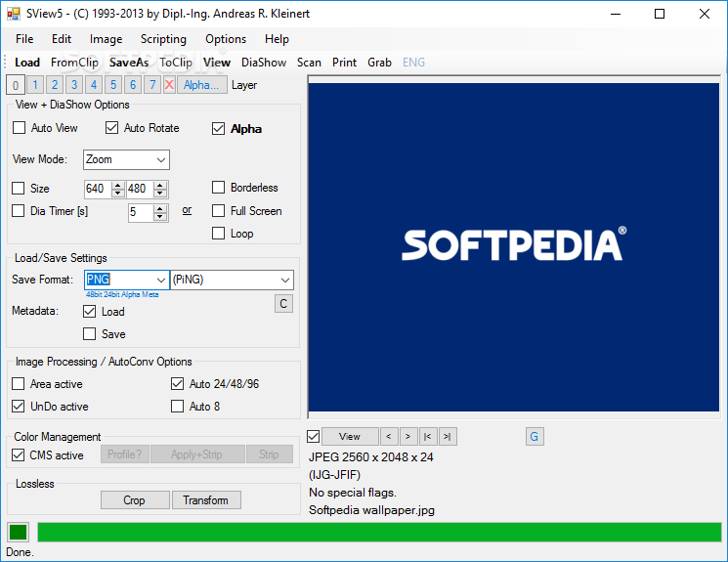Select layer 4 button

pos(94,85)
